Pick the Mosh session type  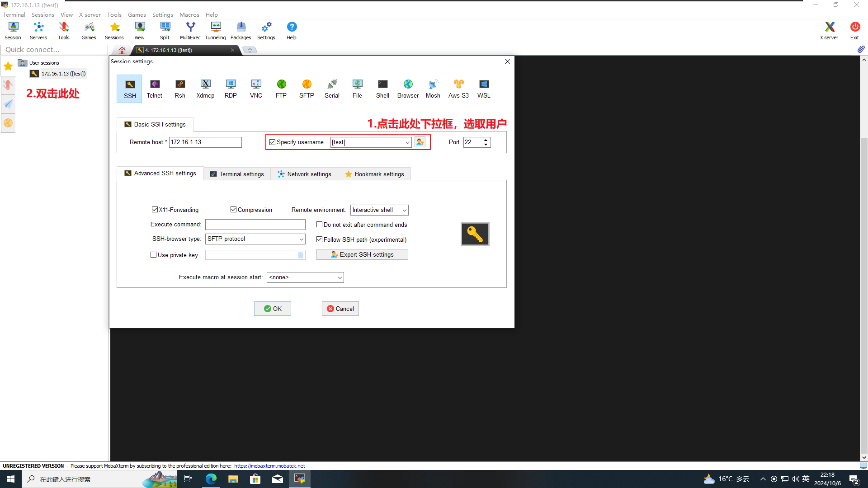click(x=433, y=89)
